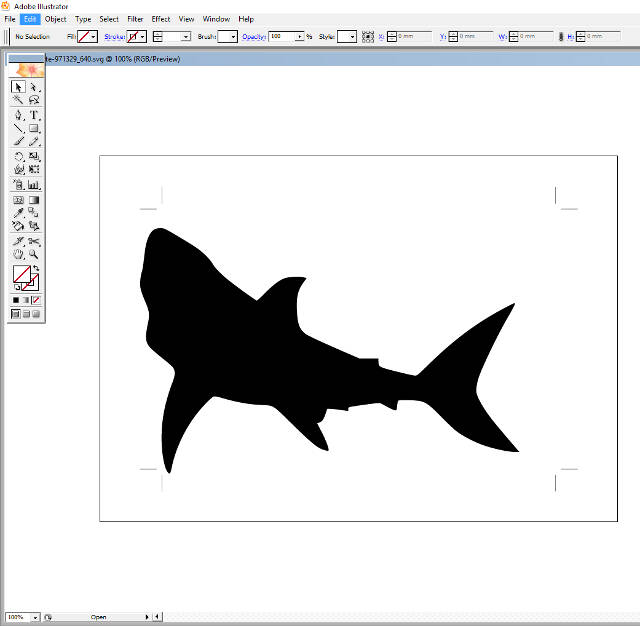Open the Select menu
This screenshot has height=626, width=640.
tap(109, 19)
